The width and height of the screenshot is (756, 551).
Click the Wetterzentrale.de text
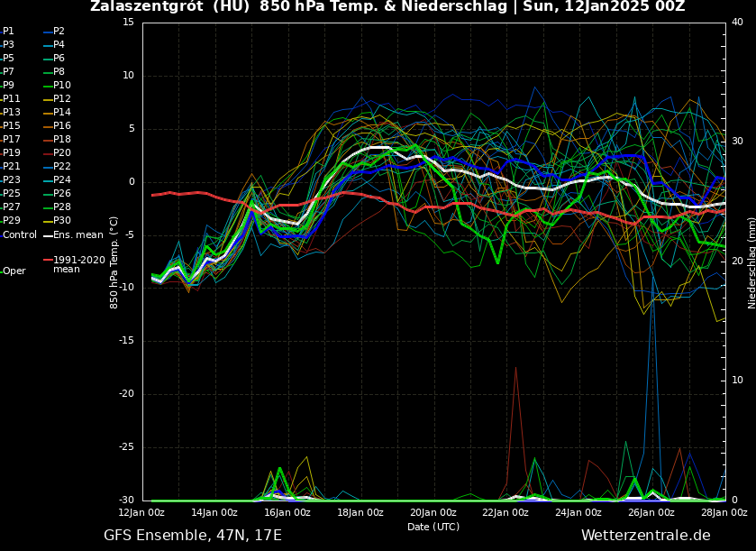tap(645, 536)
